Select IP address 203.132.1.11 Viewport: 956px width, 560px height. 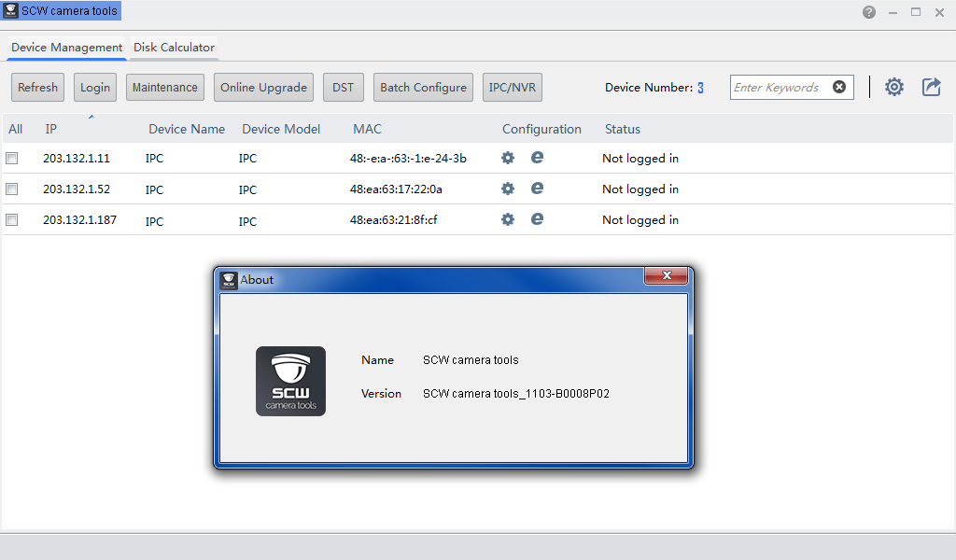[77, 159]
